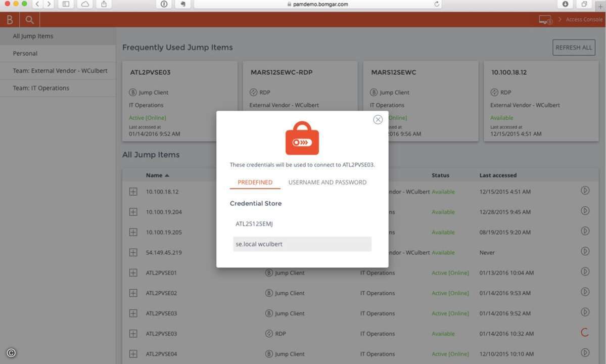Click the Jump Client icon in the ATL2PVSE04 row

click(269, 353)
